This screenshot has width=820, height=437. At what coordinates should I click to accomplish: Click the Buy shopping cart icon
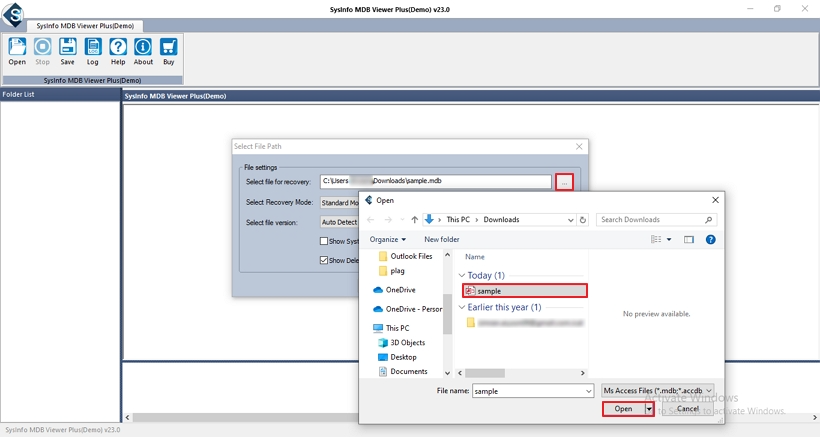[169, 47]
